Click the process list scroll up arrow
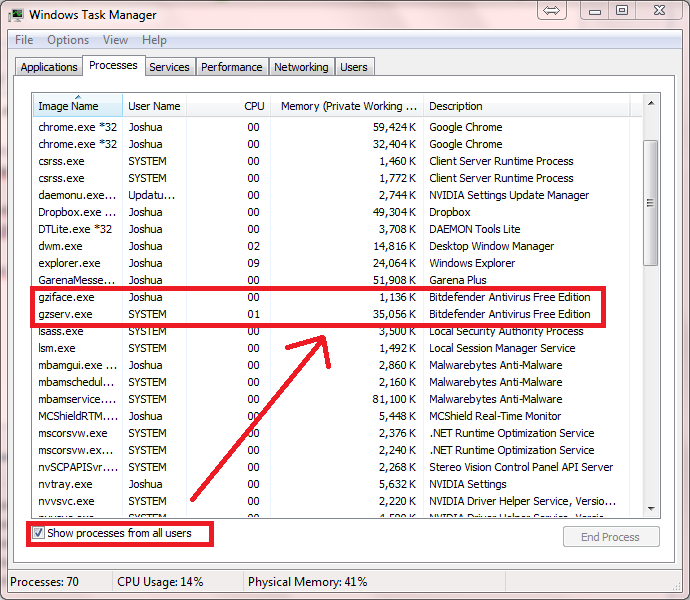The image size is (690, 600). [x=651, y=103]
